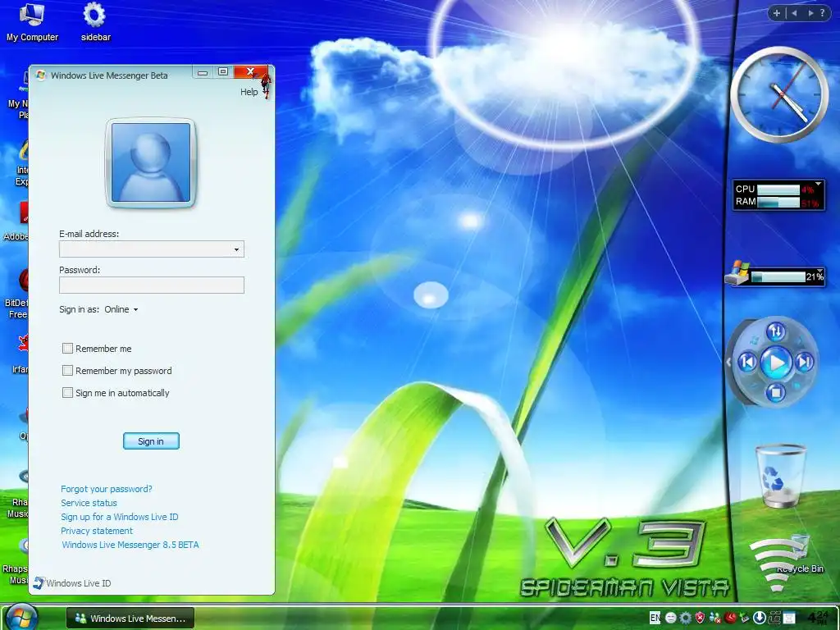Click the Messenger offline tray icon
This screenshot has height=630, width=840.
[714, 618]
